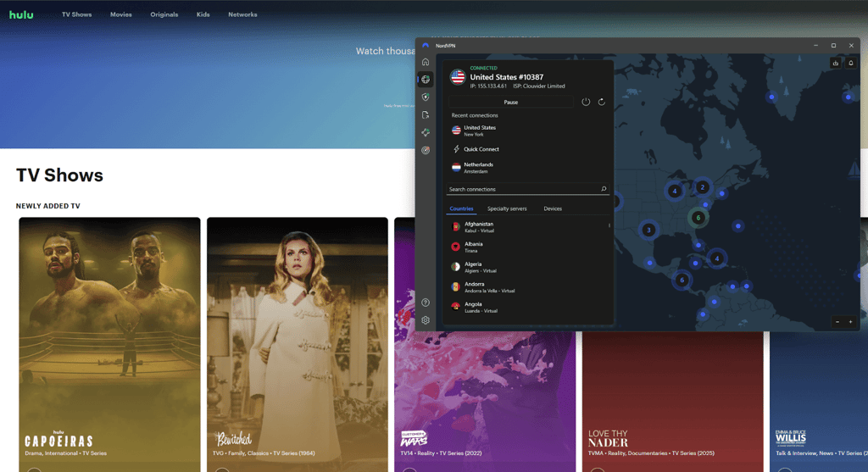
Task: Zoom out the map with minus button
Action: [837, 322]
